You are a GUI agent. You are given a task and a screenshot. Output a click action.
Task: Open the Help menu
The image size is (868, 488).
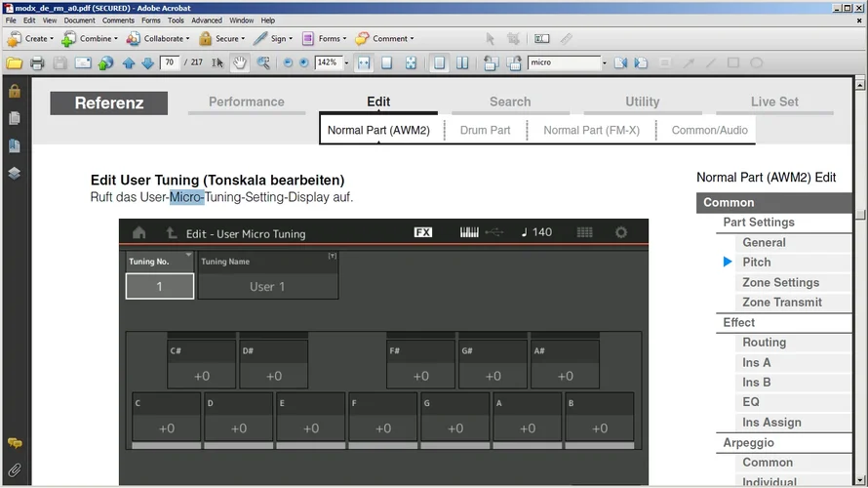pyautogui.click(x=268, y=20)
